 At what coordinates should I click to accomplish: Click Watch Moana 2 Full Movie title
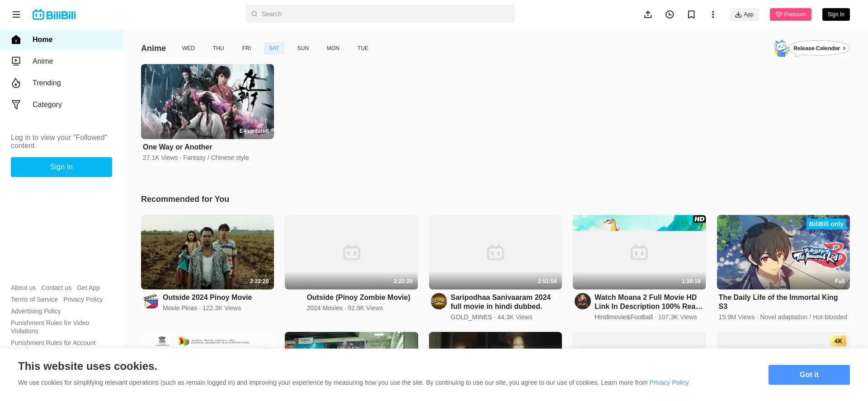[x=648, y=302]
